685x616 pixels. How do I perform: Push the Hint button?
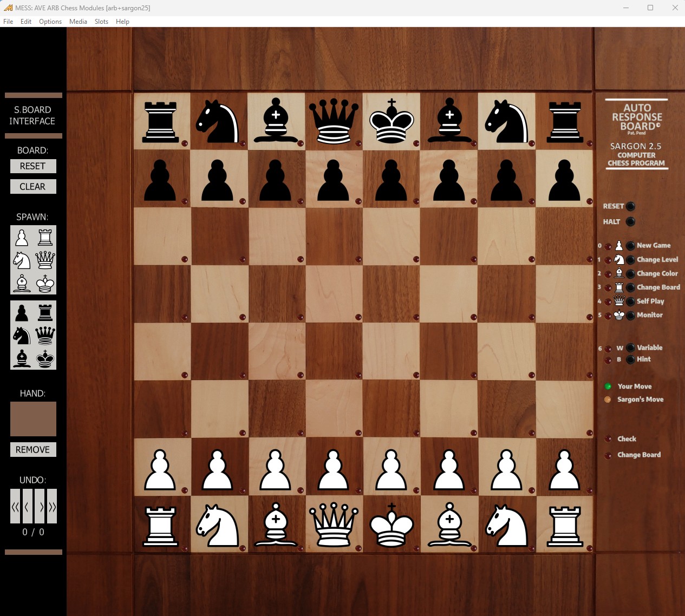tap(630, 359)
